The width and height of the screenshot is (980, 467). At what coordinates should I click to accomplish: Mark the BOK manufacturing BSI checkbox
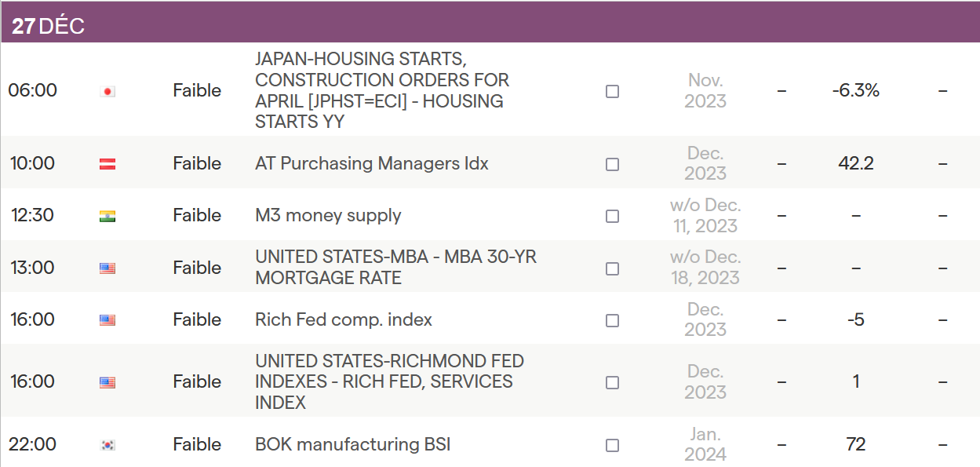[x=612, y=445]
